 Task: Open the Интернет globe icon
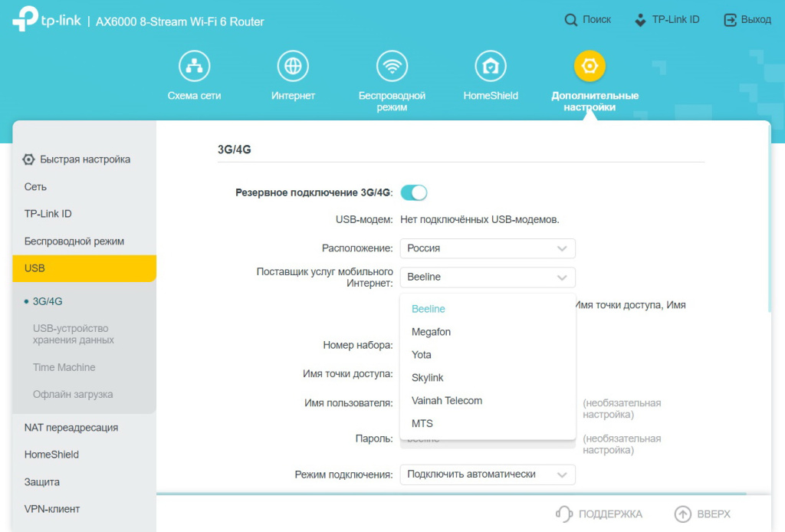(293, 66)
